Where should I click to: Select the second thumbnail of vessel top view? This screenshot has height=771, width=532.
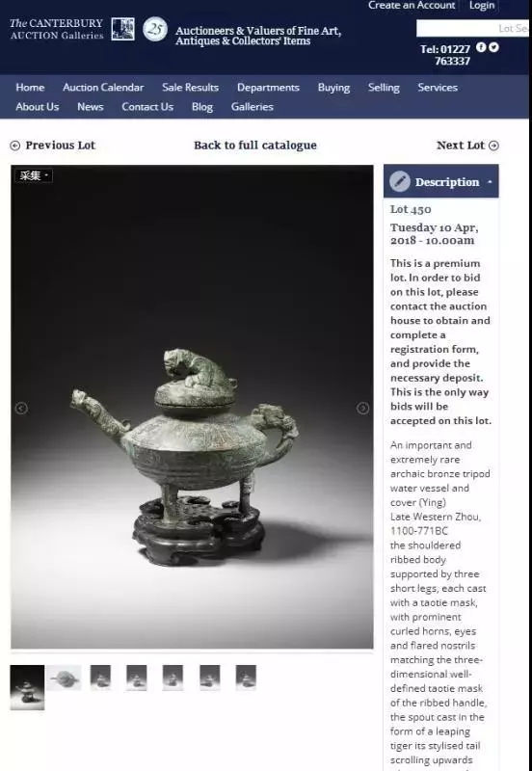point(64,678)
